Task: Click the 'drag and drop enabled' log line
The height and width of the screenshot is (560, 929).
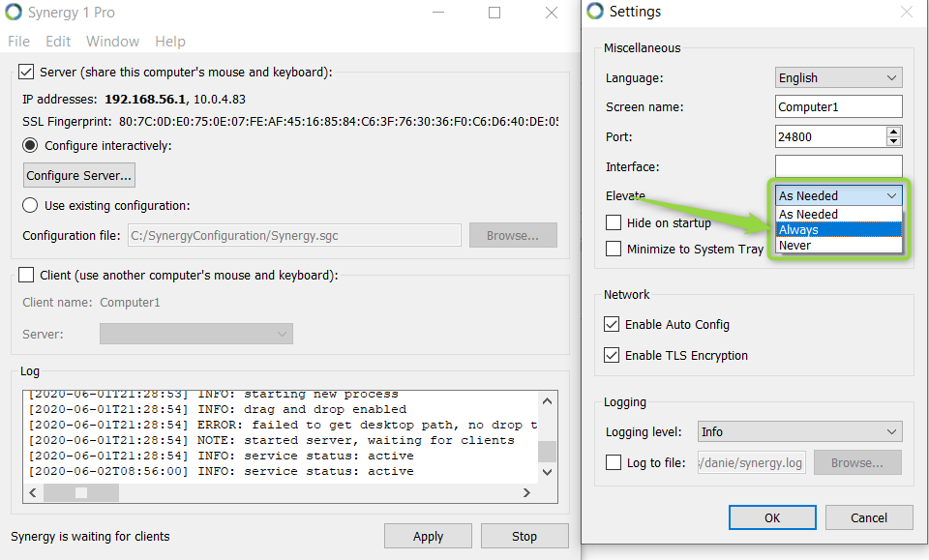Action: tap(218, 410)
